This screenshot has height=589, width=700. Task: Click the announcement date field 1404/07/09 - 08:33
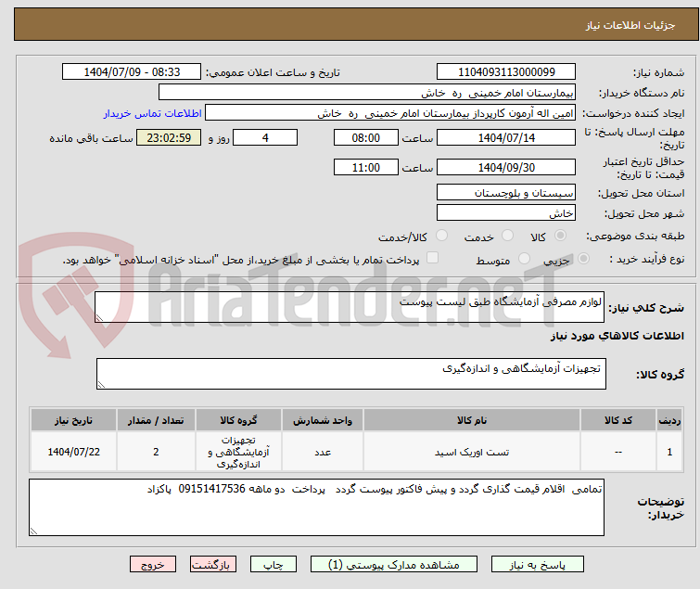tap(132, 72)
